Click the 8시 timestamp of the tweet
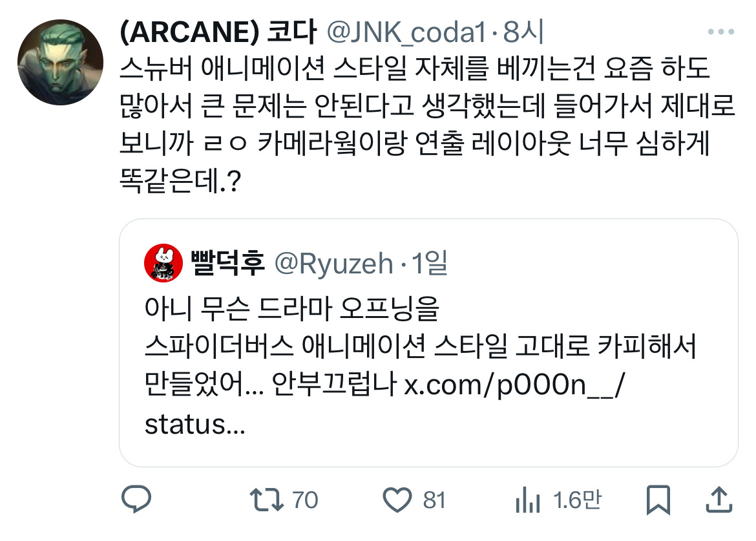This screenshot has height=541, width=756. (523, 32)
